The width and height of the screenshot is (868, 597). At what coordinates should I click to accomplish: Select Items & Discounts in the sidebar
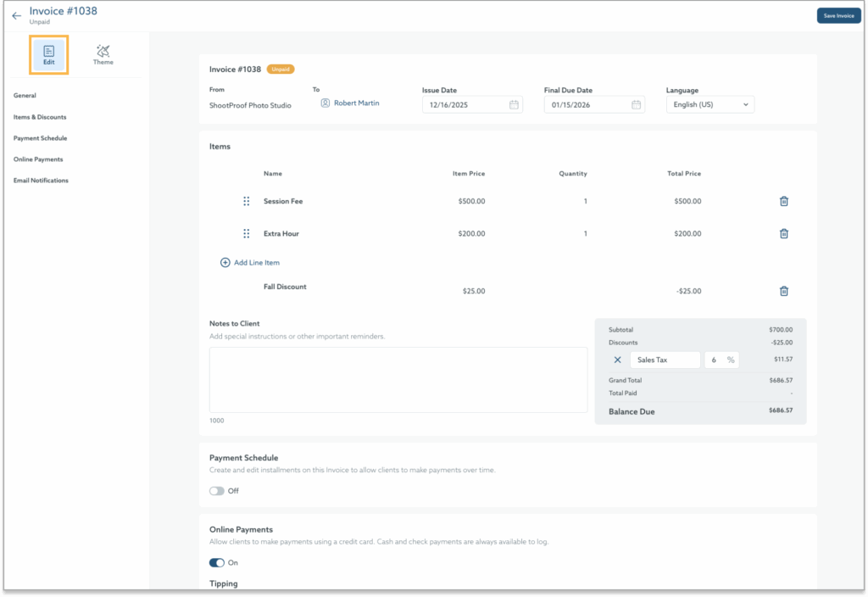pyautogui.click(x=42, y=116)
